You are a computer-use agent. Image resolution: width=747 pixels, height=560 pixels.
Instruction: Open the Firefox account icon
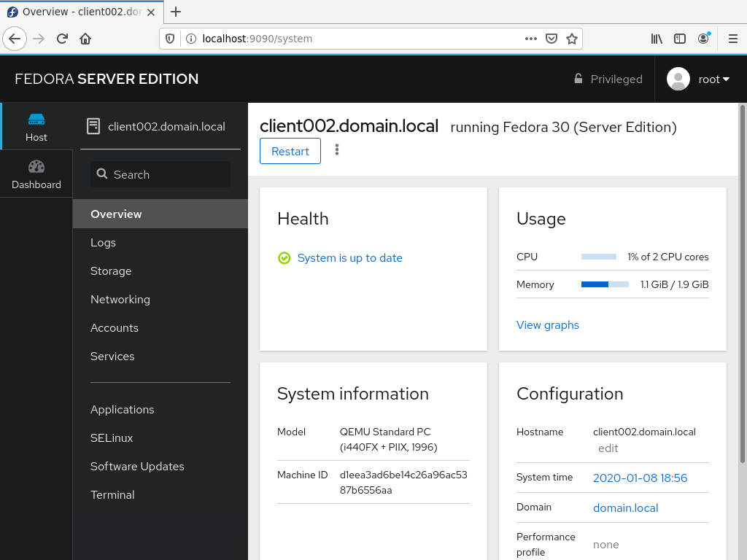pyautogui.click(x=704, y=39)
